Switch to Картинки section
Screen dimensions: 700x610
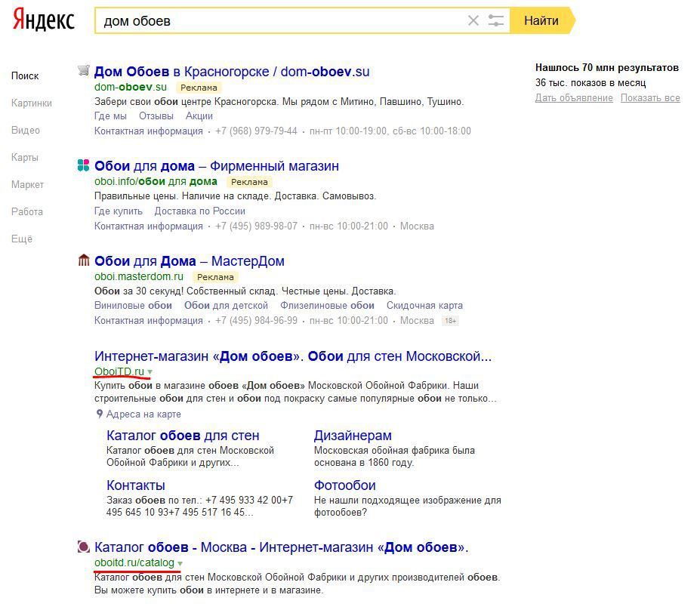32,103
